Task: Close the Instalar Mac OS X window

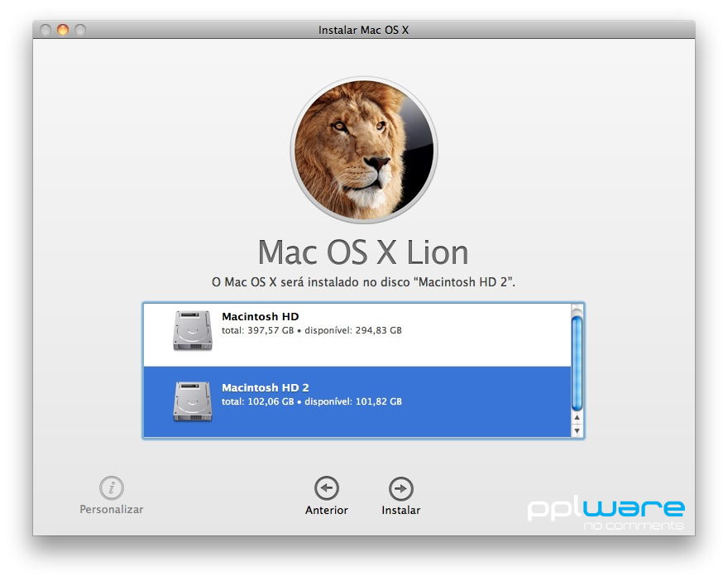Action: (45, 30)
